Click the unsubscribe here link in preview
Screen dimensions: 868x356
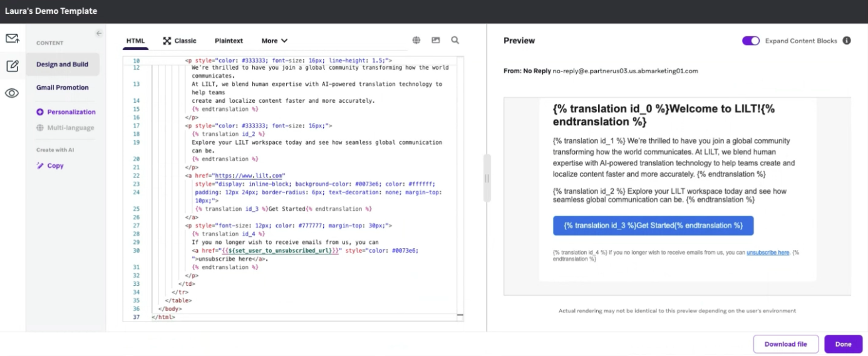(x=767, y=253)
